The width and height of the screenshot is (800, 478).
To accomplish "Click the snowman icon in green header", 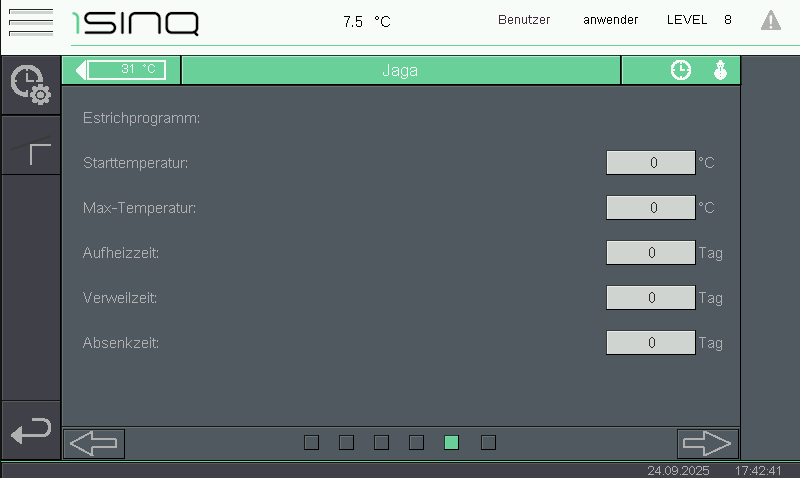I will tap(719, 70).
